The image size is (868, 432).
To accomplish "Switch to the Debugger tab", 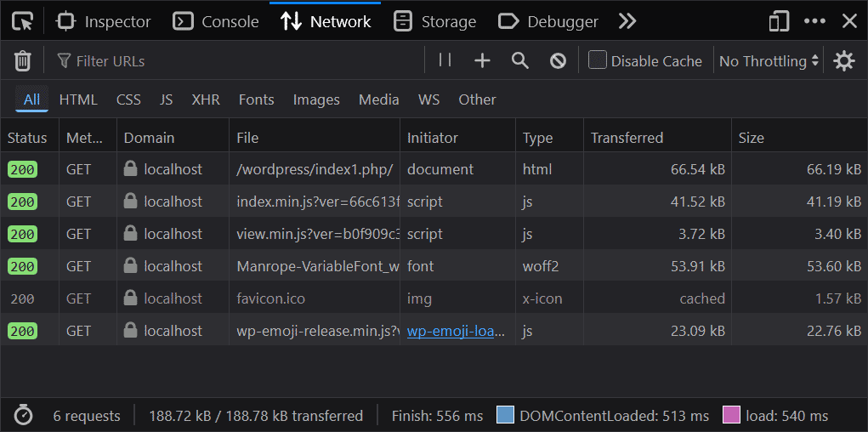I will 548,21.
